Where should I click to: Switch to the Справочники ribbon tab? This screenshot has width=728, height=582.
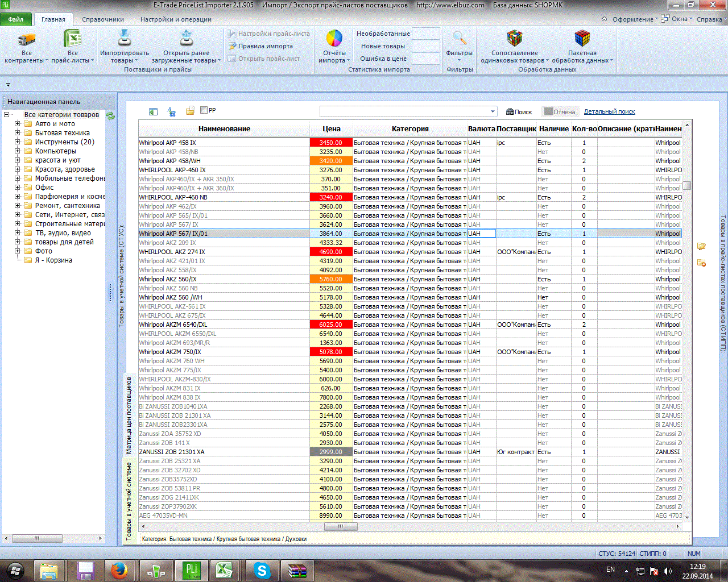pyautogui.click(x=103, y=19)
